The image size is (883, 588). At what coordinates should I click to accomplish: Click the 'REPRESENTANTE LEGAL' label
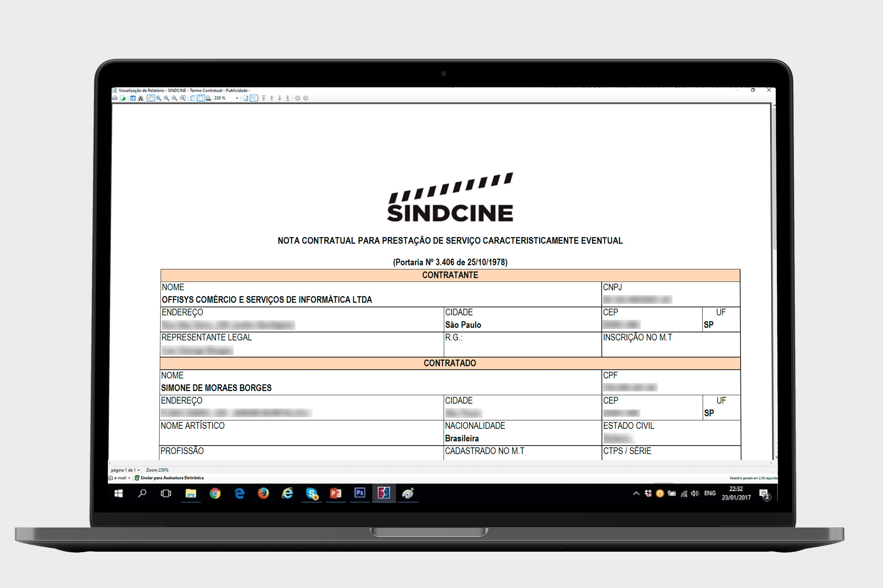207,337
